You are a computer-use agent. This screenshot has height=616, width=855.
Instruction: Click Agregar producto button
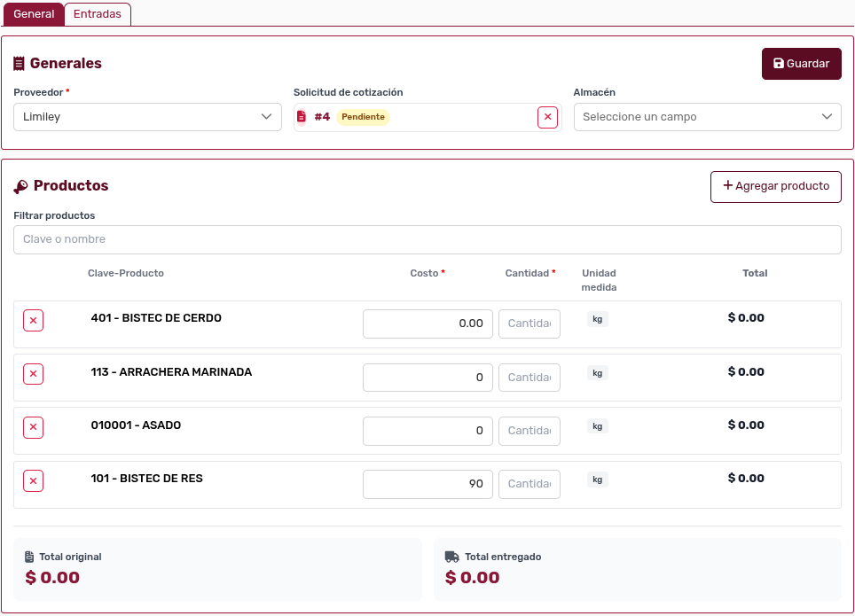pyautogui.click(x=775, y=186)
